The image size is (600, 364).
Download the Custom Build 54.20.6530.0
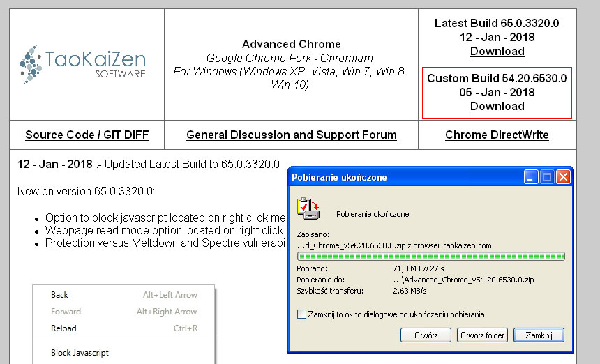click(497, 106)
